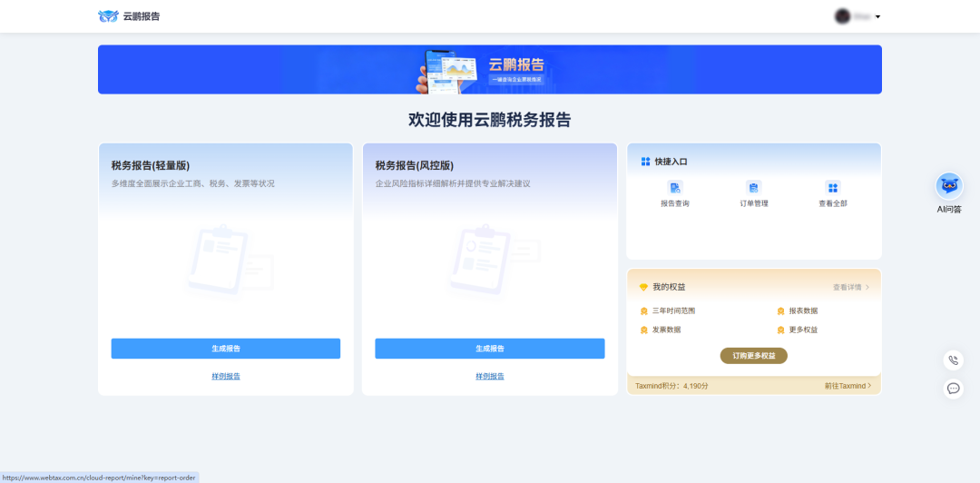Click the 报告查询 shortcut icon

pyautogui.click(x=674, y=187)
